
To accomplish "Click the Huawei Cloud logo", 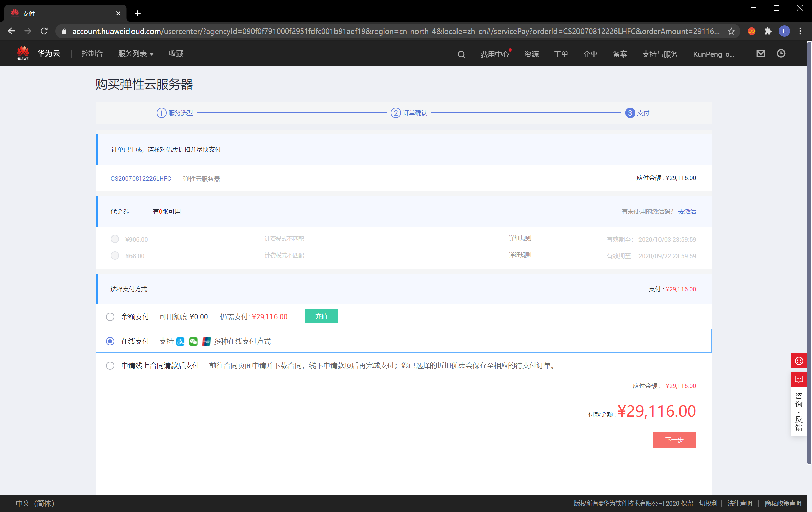I will click(38, 54).
